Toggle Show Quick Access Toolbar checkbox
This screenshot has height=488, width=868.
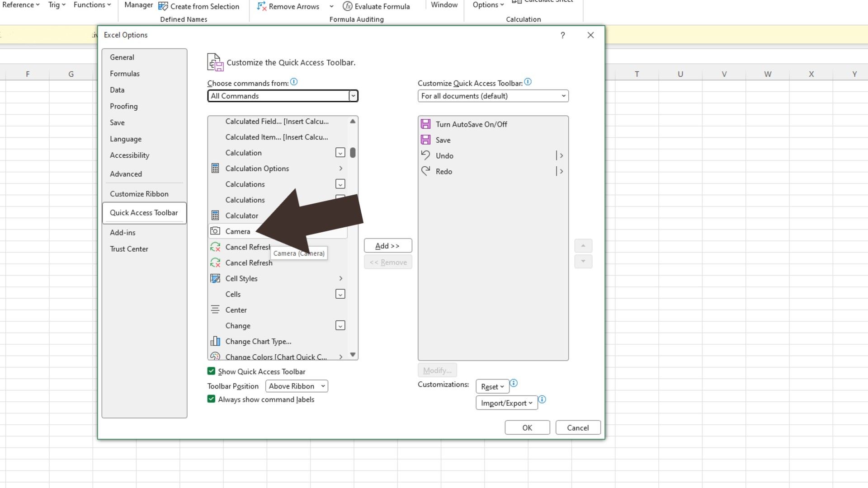[x=211, y=371]
